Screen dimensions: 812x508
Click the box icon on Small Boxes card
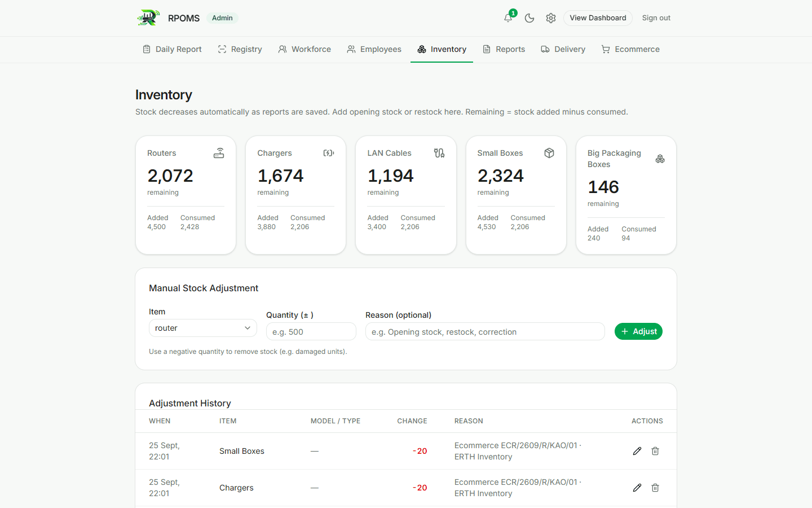pyautogui.click(x=549, y=153)
